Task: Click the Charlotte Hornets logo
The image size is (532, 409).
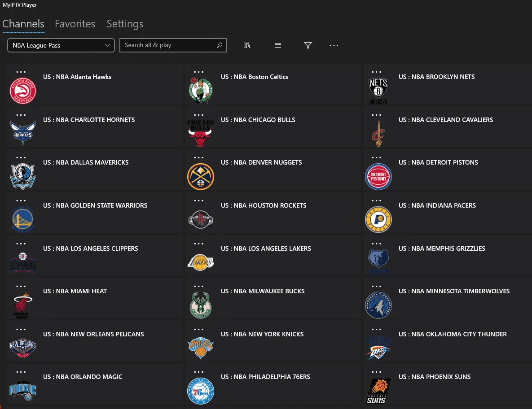Action: [23, 134]
